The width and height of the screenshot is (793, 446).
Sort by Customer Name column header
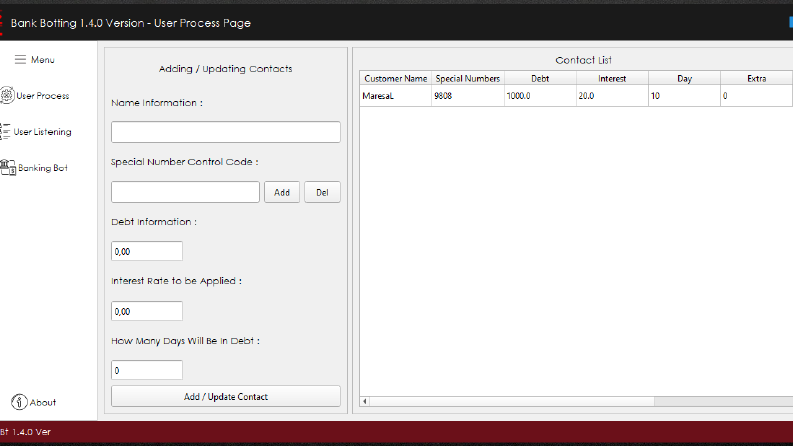pyautogui.click(x=395, y=78)
